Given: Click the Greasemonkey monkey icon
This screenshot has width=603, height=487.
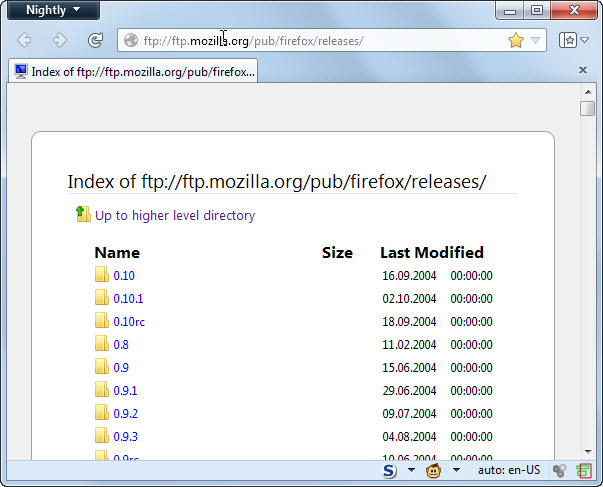Looking at the screenshot, I should coord(433,470).
